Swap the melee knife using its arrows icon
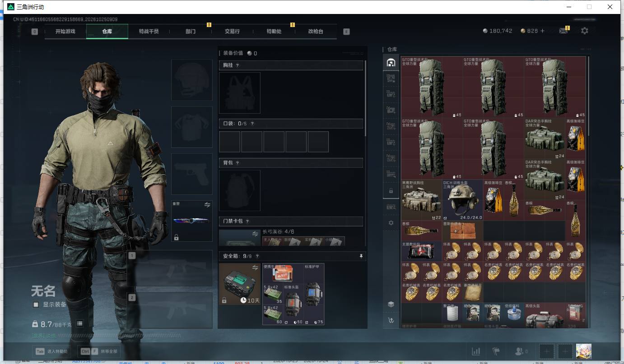The height and width of the screenshot is (364, 624). (x=207, y=205)
